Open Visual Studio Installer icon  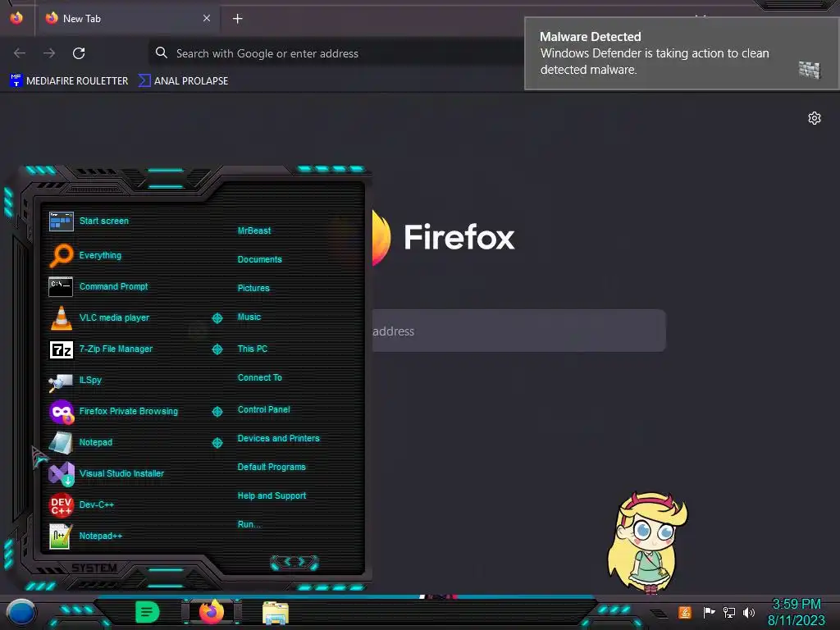pos(61,473)
